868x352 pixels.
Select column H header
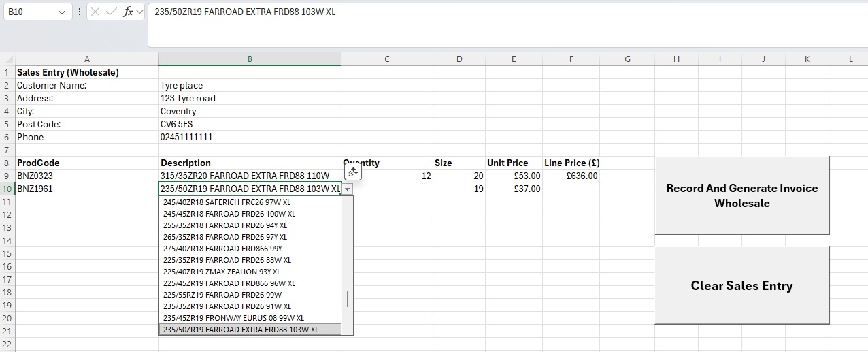click(676, 59)
